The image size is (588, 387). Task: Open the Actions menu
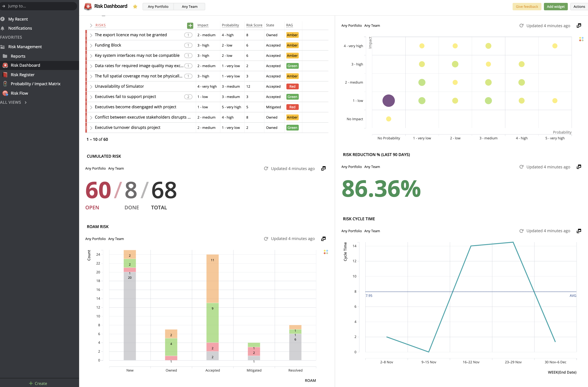click(x=579, y=6)
